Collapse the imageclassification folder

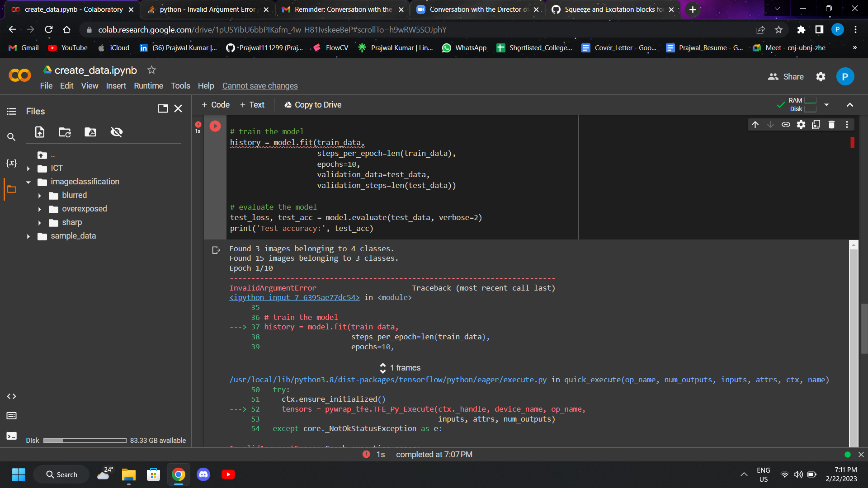coord(28,182)
